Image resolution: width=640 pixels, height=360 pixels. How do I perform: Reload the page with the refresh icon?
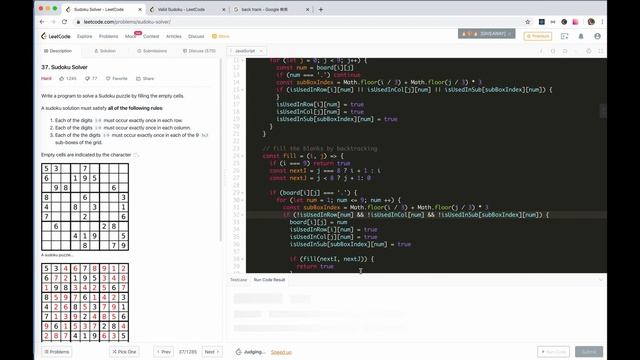(64, 22)
